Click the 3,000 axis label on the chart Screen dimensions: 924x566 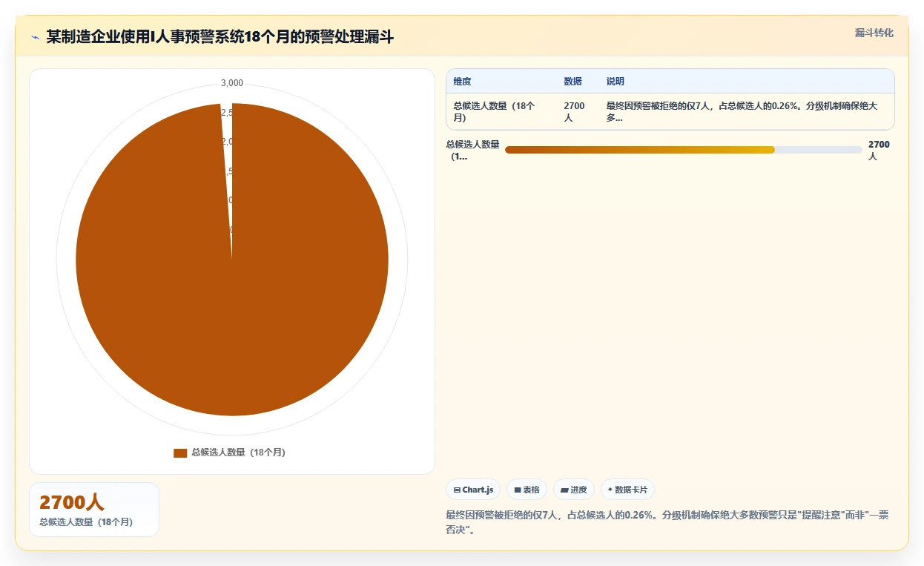pos(232,83)
